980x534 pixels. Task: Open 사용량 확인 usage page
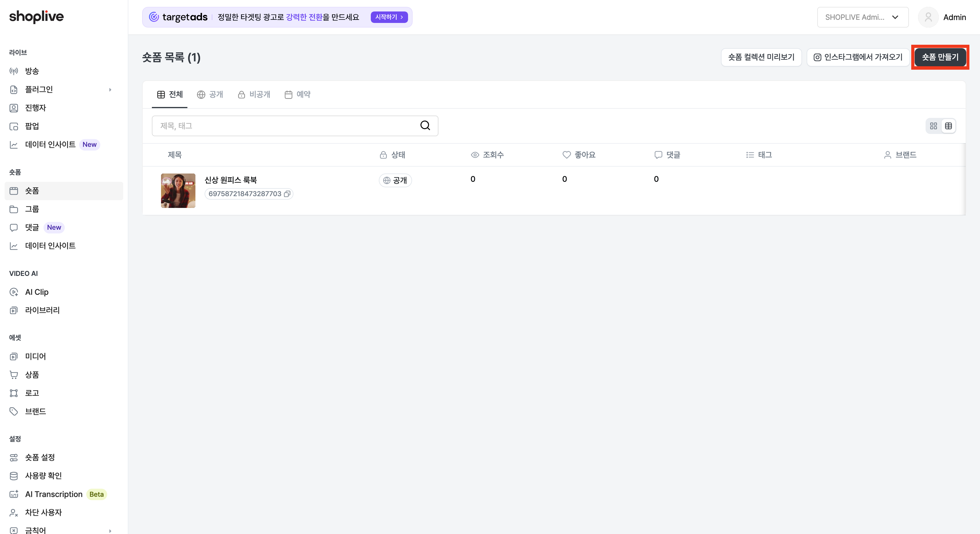[x=64, y=475]
